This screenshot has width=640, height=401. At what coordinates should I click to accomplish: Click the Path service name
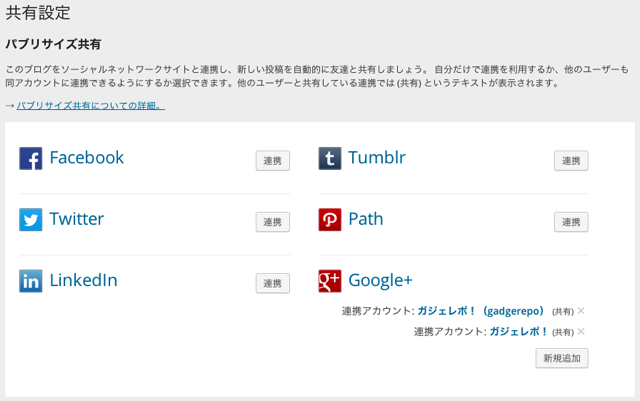[x=366, y=219]
